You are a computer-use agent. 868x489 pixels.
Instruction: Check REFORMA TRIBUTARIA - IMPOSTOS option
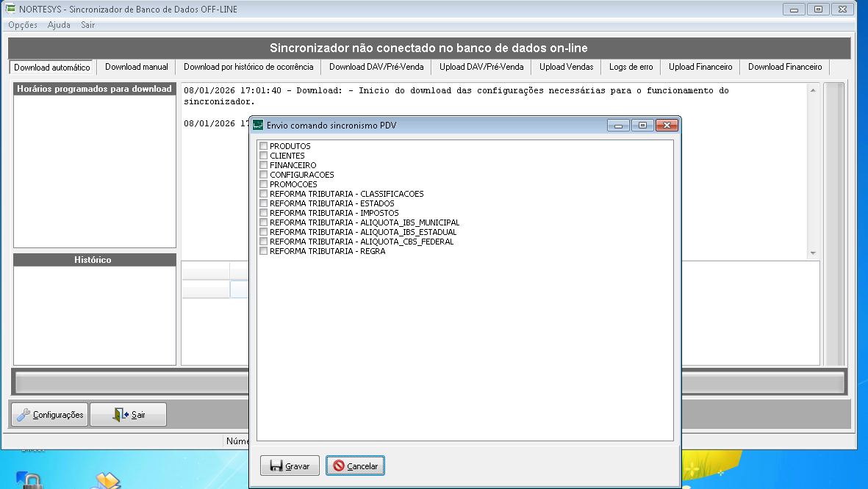[264, 213]
